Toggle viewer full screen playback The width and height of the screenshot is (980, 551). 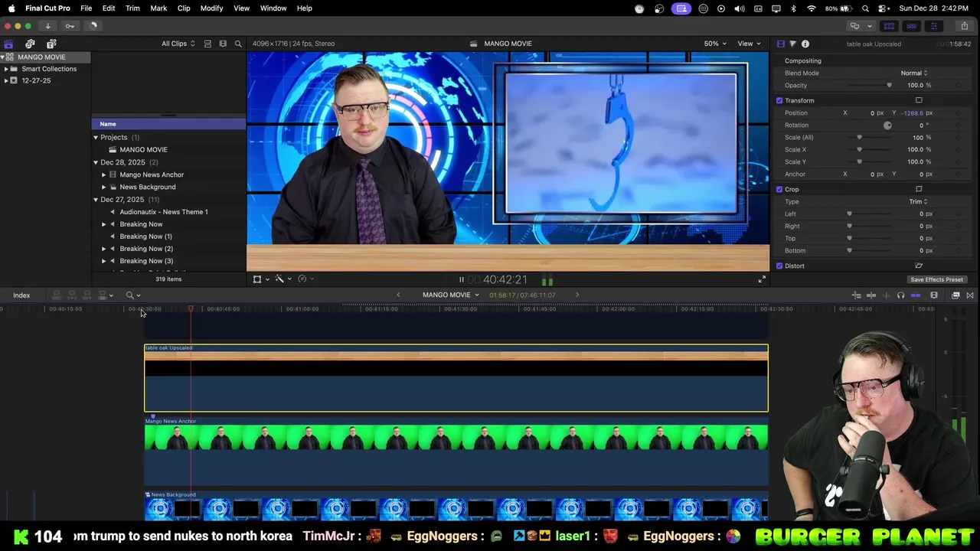click(x=761, y=280)
